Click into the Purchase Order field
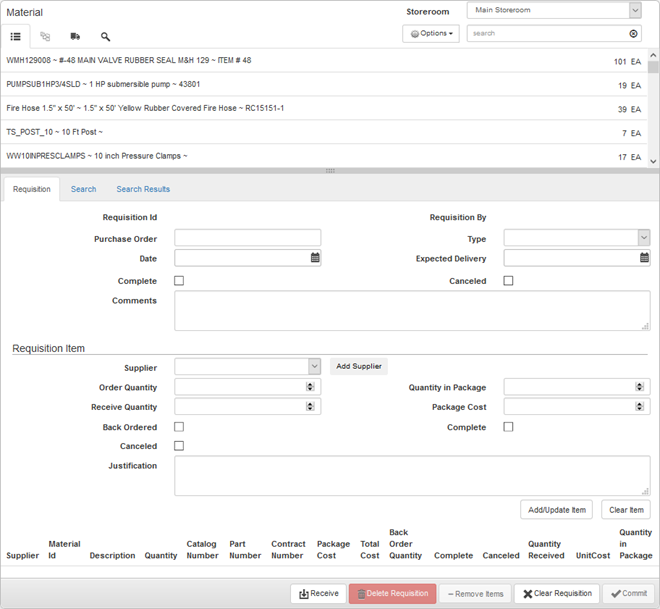The width and height of the screenshot is (660, 609). (247, 238)
